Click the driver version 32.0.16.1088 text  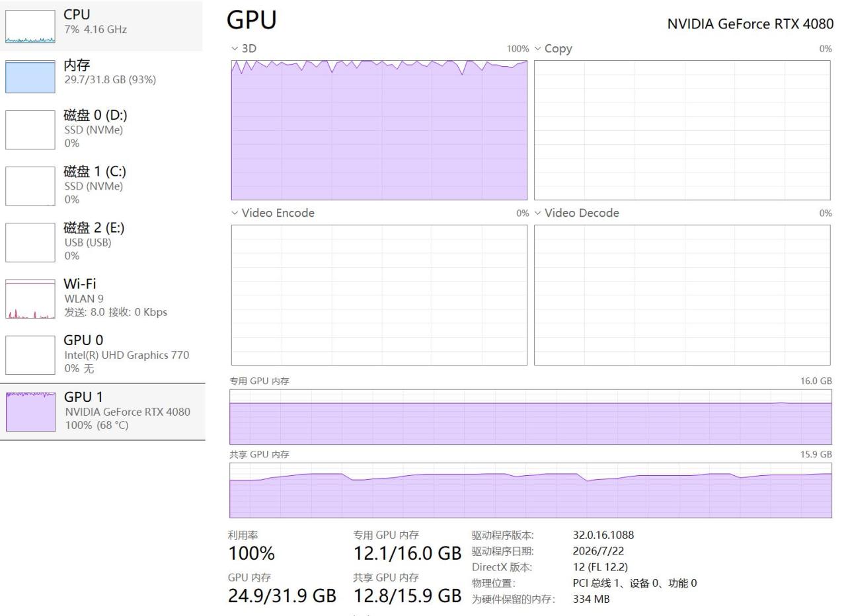click(x=603, y=535)
